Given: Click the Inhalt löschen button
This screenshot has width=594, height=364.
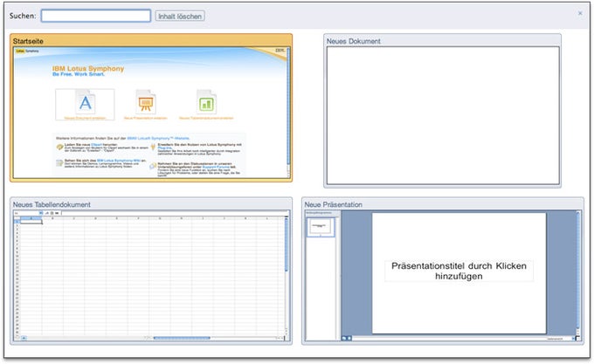Looking at the screenshot, I should point(180,16).
